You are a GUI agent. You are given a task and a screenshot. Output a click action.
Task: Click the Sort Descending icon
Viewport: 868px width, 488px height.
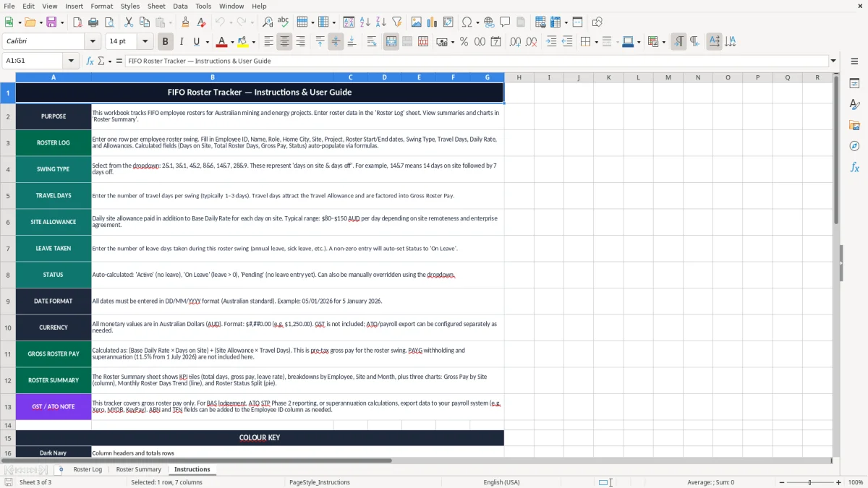tap(381, 22)
